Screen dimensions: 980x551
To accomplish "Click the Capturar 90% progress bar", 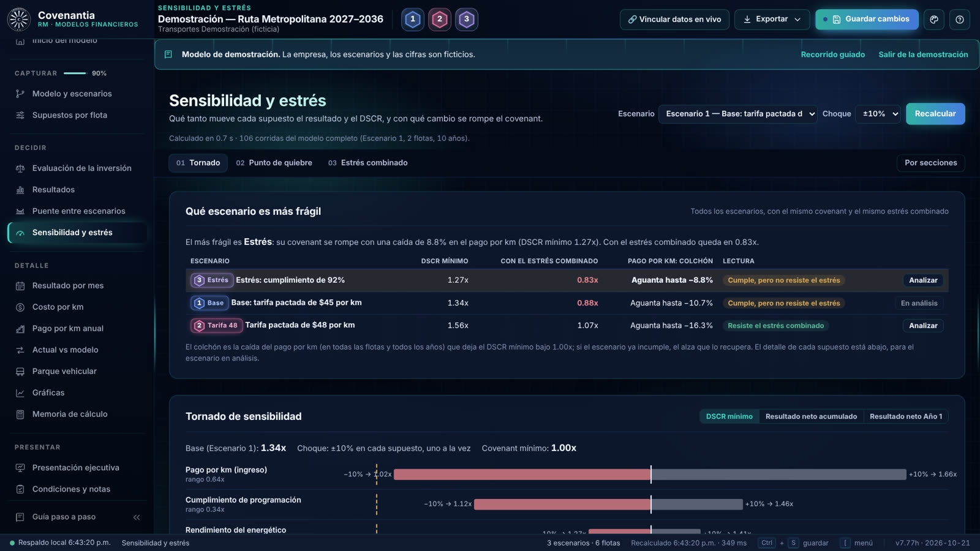I will pos(75,73).
